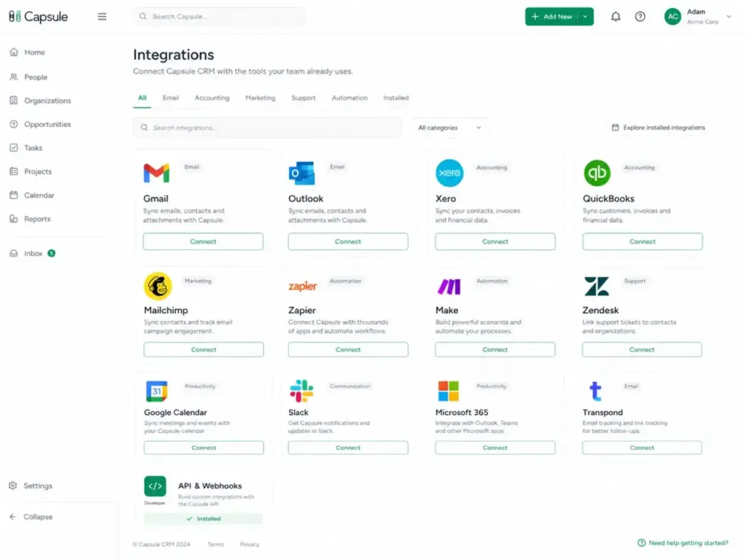The image size is (747, 560).
Task: Click Need help getting started link
Action: [x=683, y=542]
